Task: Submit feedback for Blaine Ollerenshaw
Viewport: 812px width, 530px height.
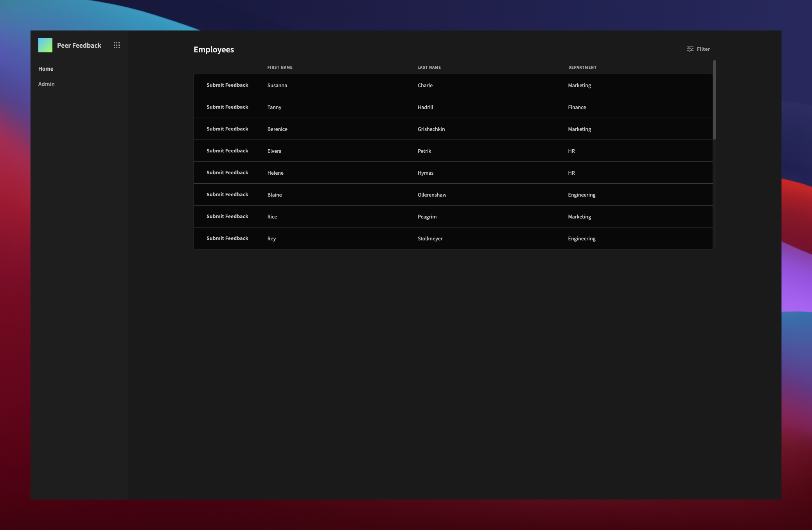Action: 227,195
